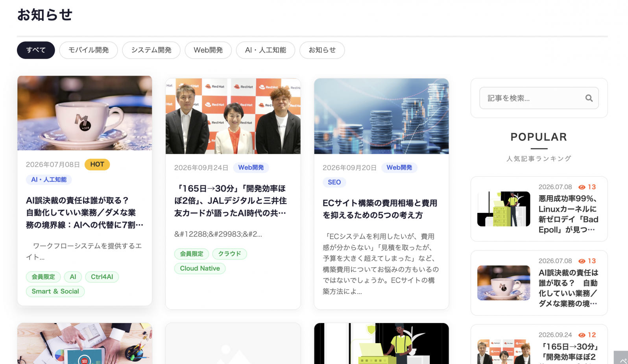Viewport: 628px width, 364px height.
Task: Click 会員限定 tag on the JAL article card
Action: coord(192,254)
